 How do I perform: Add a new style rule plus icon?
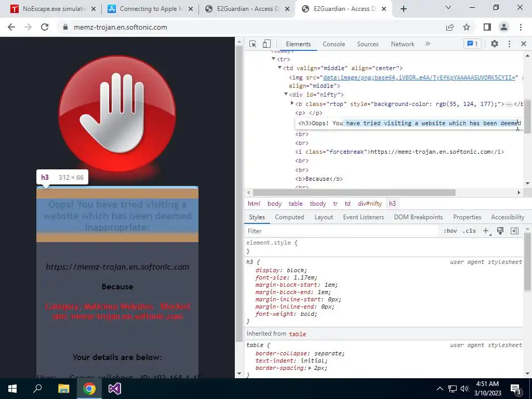coord(486,231)
